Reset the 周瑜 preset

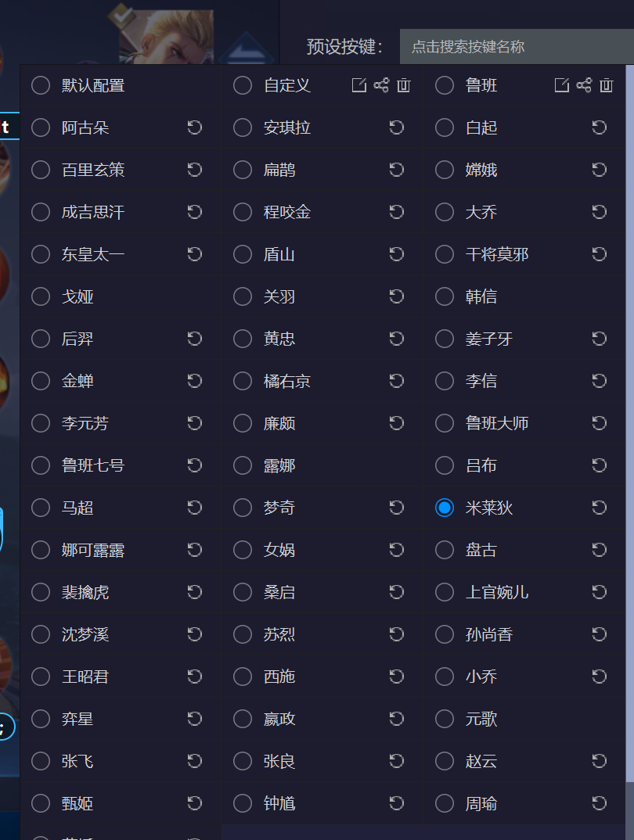point(600,803)
